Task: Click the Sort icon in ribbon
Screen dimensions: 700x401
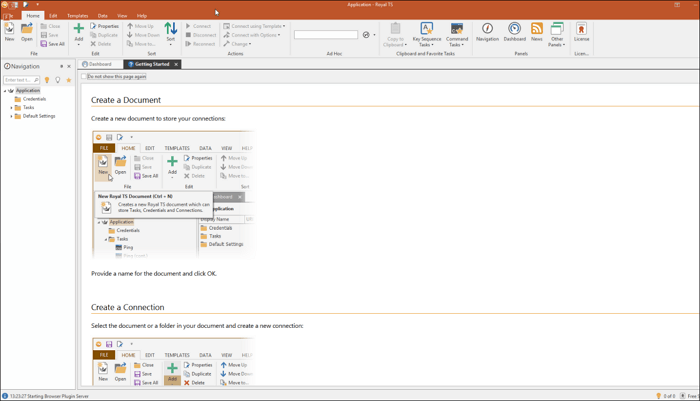Action: 170,32
